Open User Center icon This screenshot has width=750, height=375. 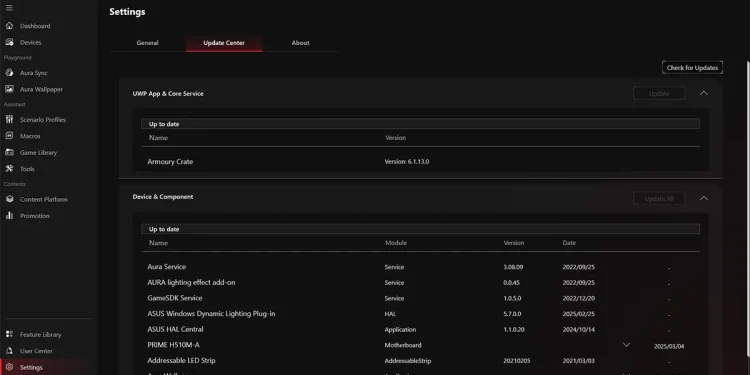pyautogui.click(x=9, y=351)
